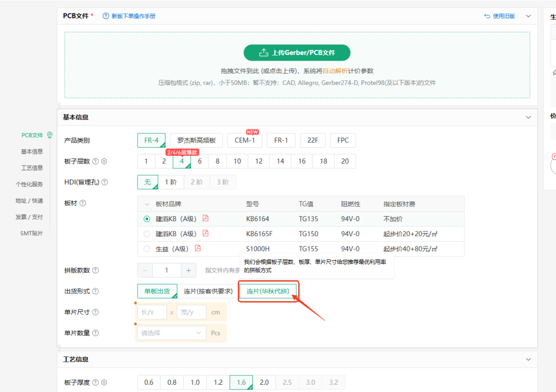Viewport: 556px width, 392px height.
Task: Select the 建滔KB KB6165F TG150 radio button
Action: click(147, 234)
